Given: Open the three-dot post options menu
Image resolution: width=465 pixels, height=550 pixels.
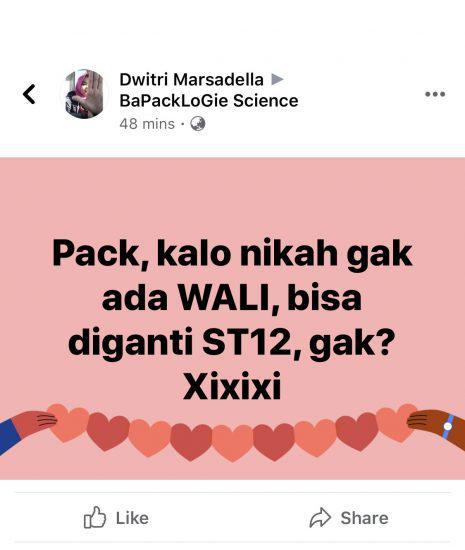Looking at the screenshot, I should tap(435, 94).
